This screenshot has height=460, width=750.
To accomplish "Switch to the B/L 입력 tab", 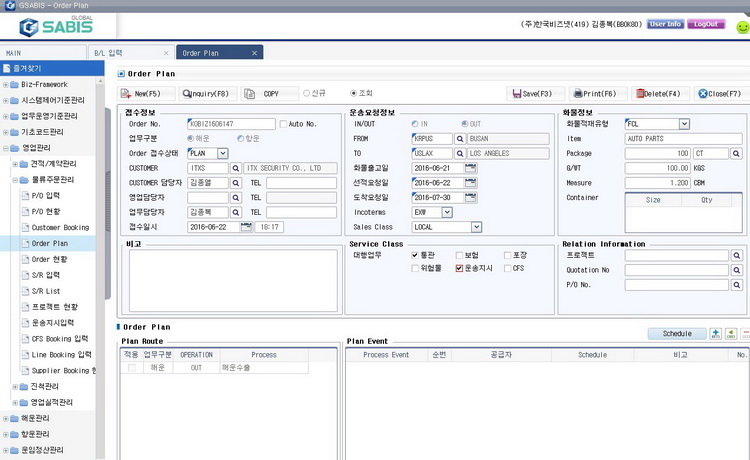I will pyautogui.click(x=131, y=52).
